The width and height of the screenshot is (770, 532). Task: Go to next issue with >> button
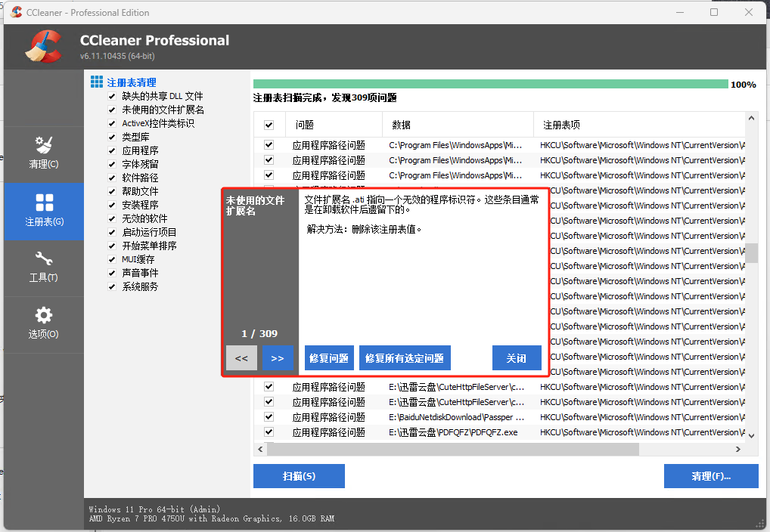278,358
